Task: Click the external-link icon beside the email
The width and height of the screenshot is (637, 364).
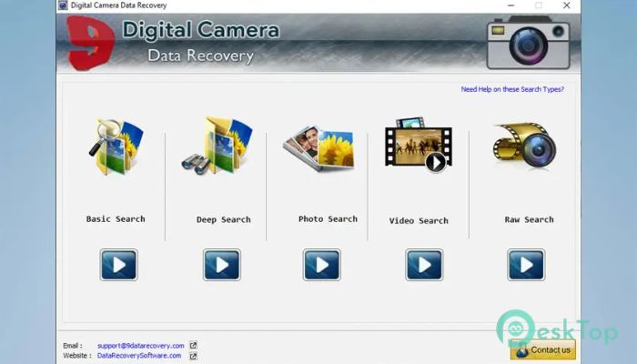Action: [193, 346]
